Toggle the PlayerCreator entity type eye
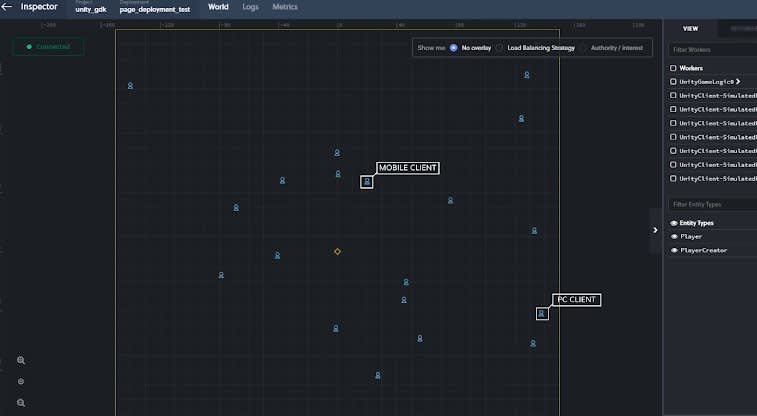This screenshot has height=416, width=757. 674,250
